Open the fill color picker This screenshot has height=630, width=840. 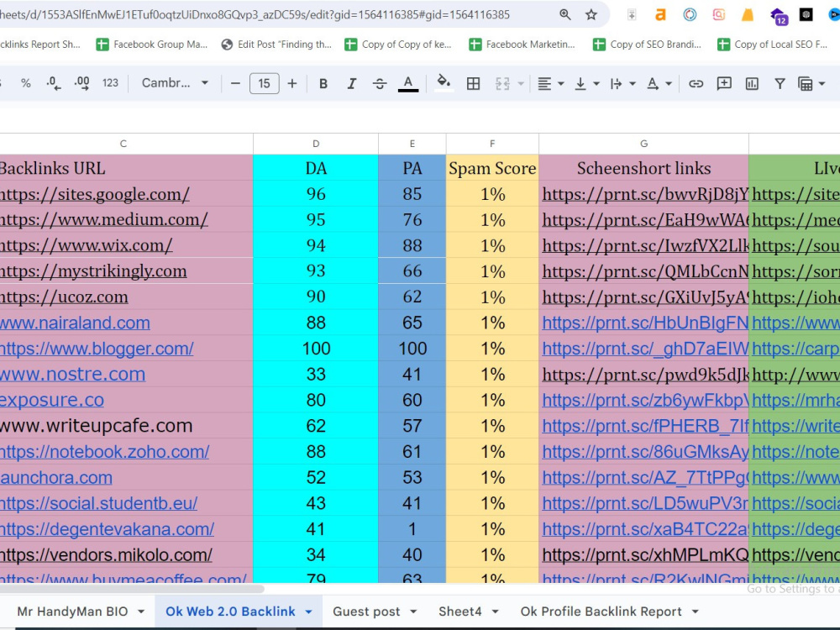(x=443, y=83)
